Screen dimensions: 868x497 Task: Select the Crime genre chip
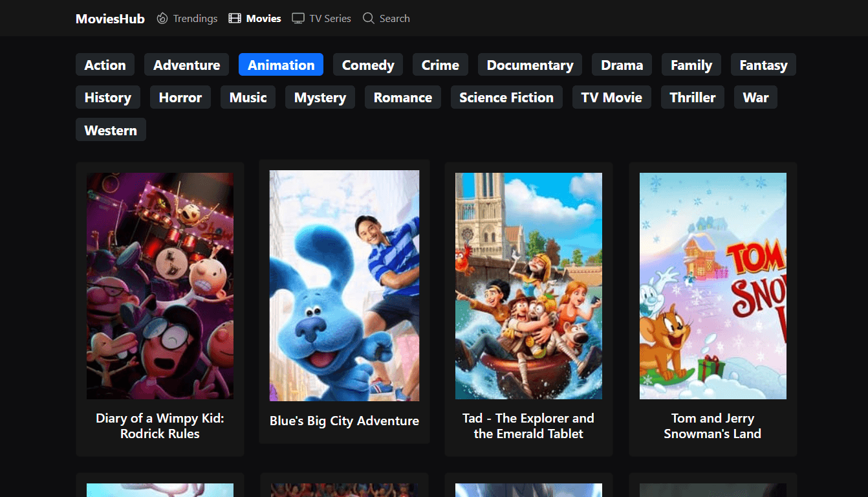pos(440,65)
